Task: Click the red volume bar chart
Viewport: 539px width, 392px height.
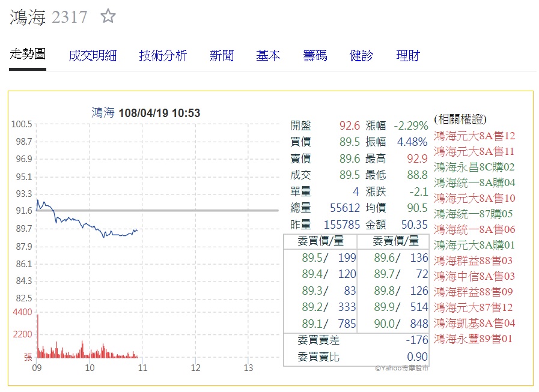Action: (x=87, y=337)
